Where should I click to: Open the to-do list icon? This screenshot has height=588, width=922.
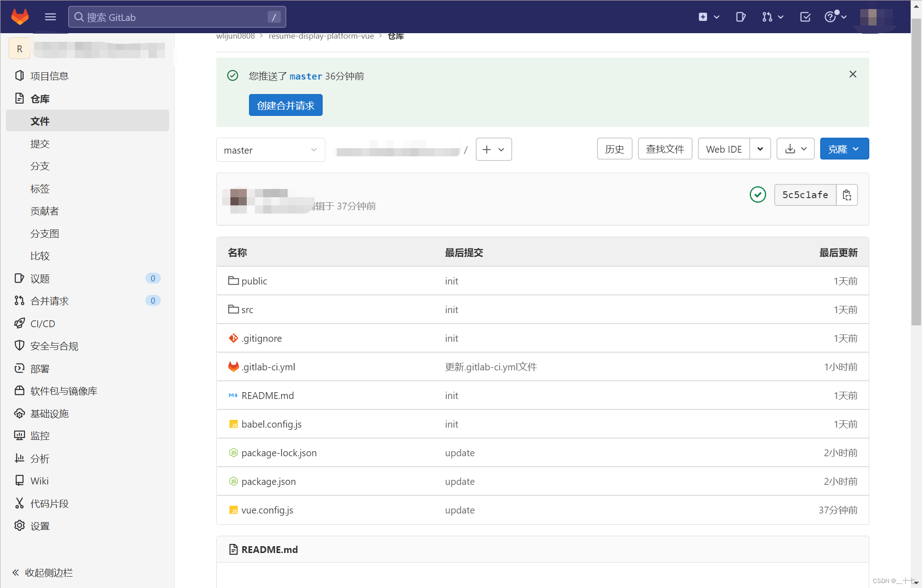click(805, 17)
